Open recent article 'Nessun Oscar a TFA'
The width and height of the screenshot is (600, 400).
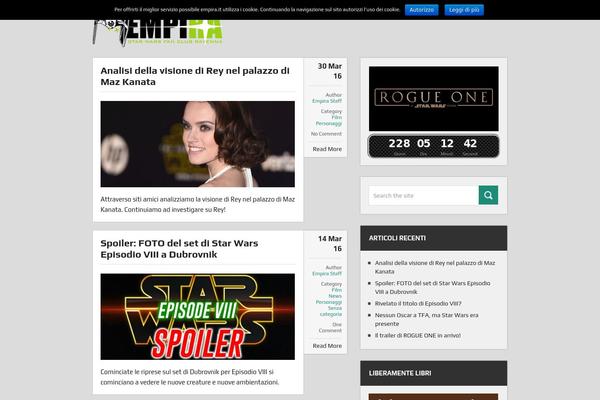click(426, 319)
